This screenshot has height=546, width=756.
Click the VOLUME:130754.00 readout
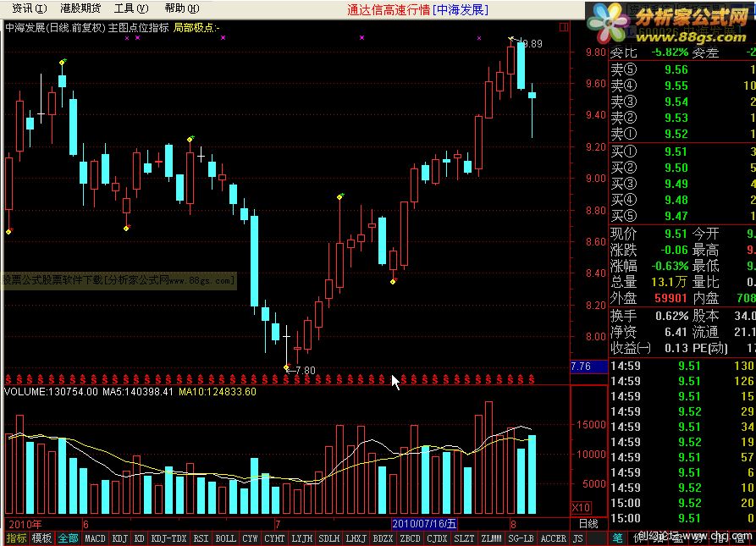51,392
